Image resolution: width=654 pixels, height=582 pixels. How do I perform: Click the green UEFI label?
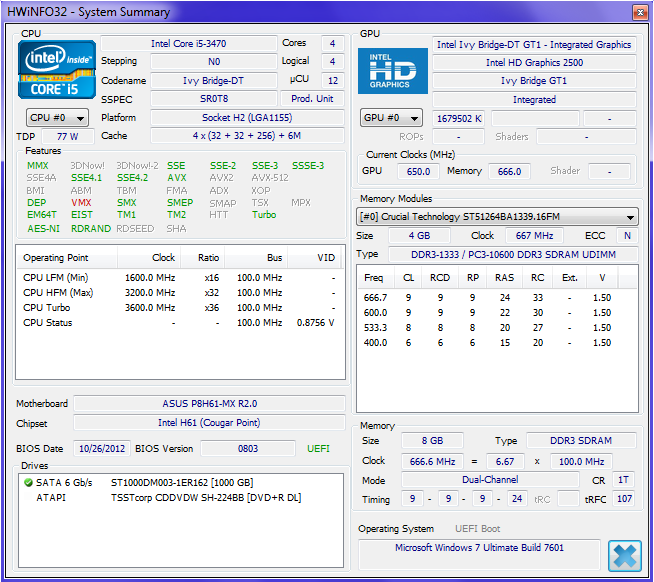(318, 448)
